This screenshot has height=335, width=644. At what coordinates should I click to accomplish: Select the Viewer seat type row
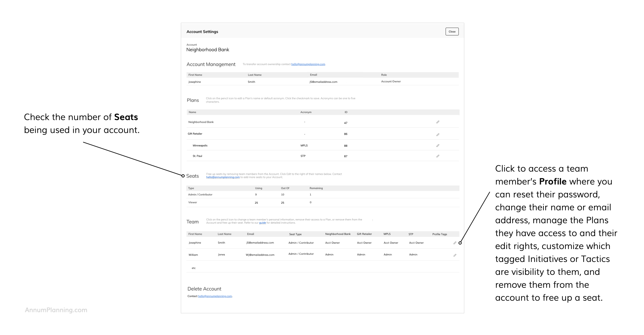(193, 202)
